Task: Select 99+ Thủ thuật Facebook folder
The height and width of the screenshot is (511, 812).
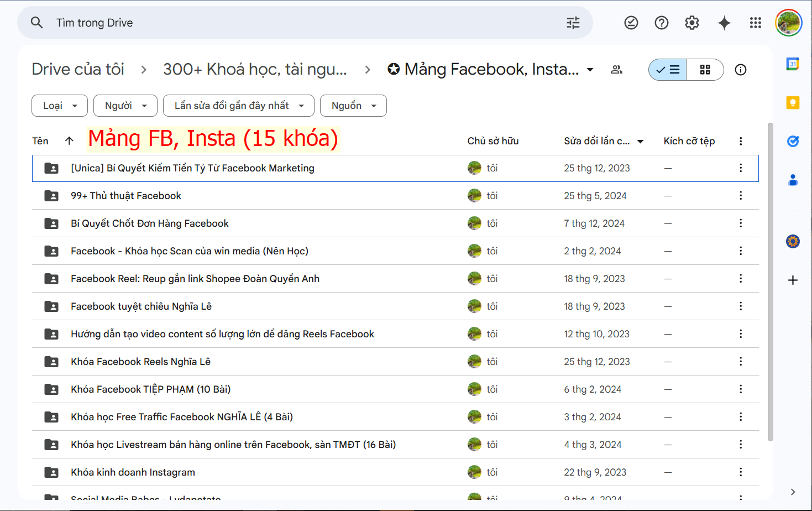Action: click(395, 196)
